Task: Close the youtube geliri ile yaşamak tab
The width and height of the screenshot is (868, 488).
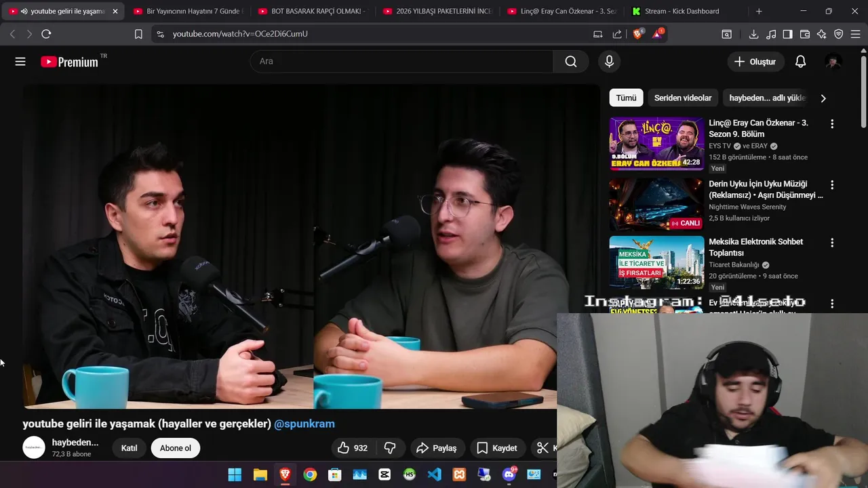Action: 115,12
